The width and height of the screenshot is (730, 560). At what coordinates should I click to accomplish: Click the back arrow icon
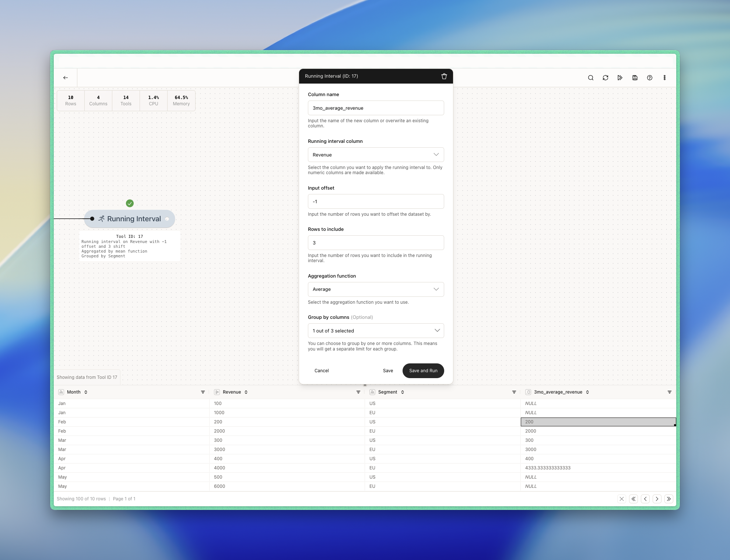pyautogui.click(x=66, y=78)
